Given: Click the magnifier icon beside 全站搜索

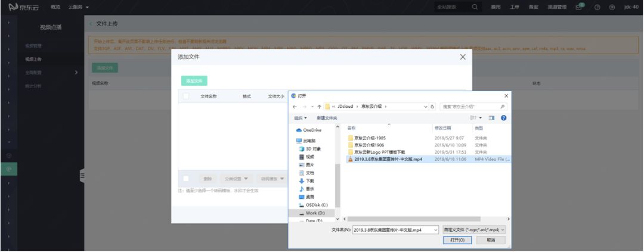Looking at the screenshot, I should [475, 7].
